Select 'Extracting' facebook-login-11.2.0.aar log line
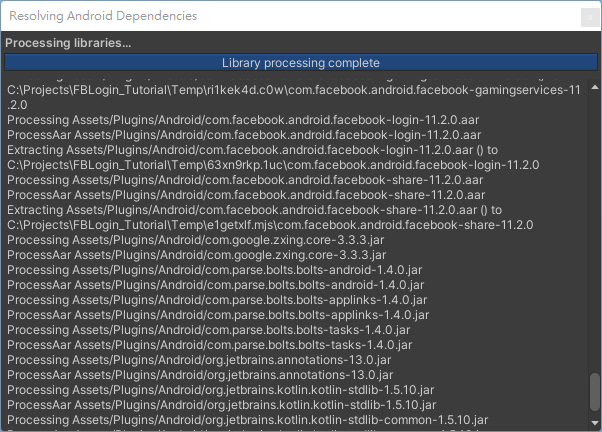602x432 pixels. pyautogui.click(x=252, y=150)
